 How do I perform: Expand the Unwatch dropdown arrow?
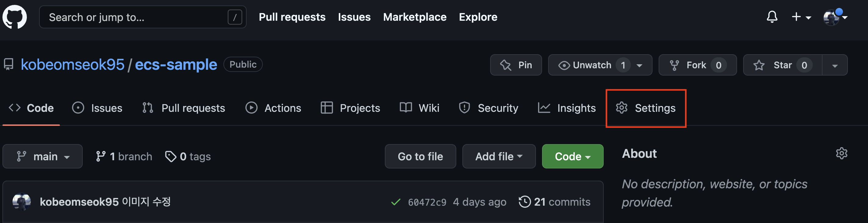click(639, 65)
